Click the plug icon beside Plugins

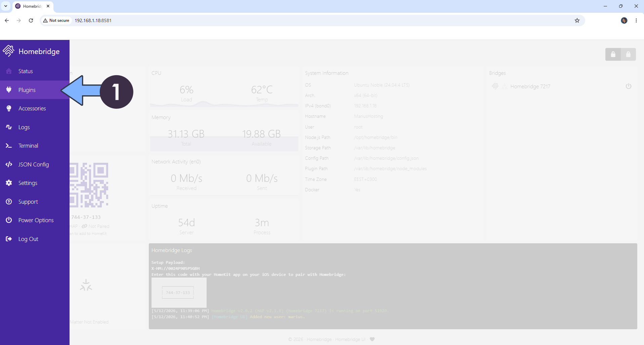pos(9,90)
